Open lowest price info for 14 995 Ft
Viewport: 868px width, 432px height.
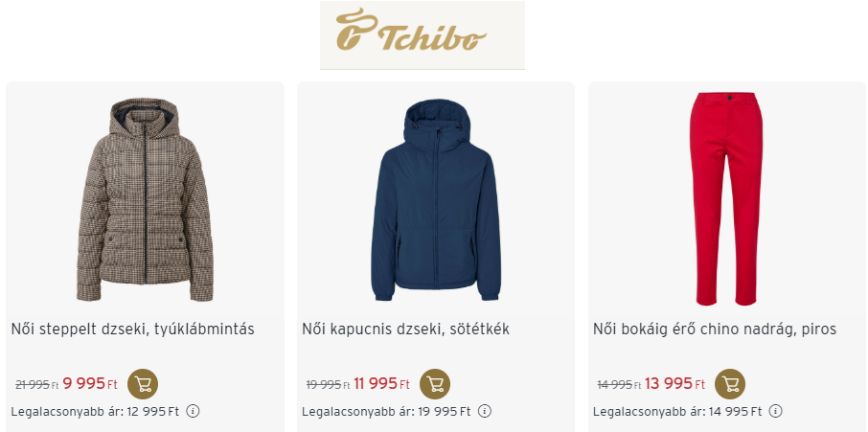coord(776,412)
